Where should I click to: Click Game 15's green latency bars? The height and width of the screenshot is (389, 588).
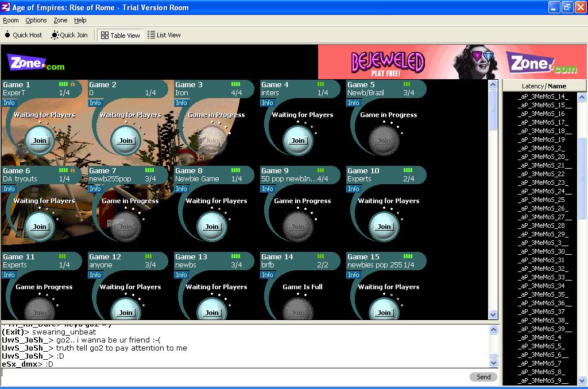(x=408, y=256)
